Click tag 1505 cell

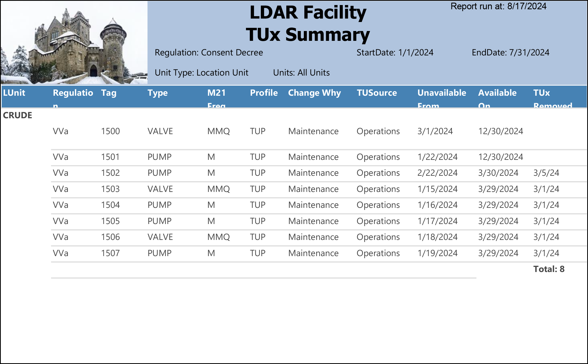110,221
